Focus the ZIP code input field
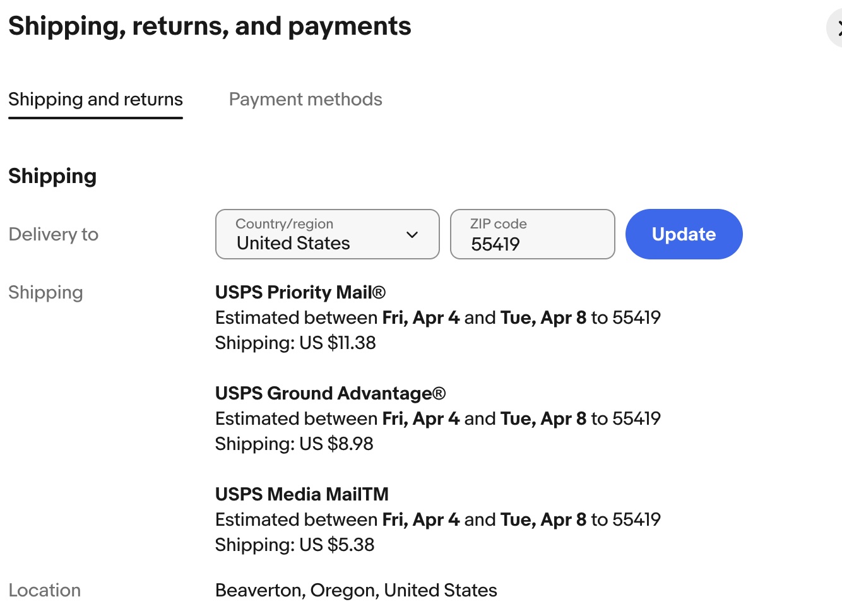 pos(533,234)
